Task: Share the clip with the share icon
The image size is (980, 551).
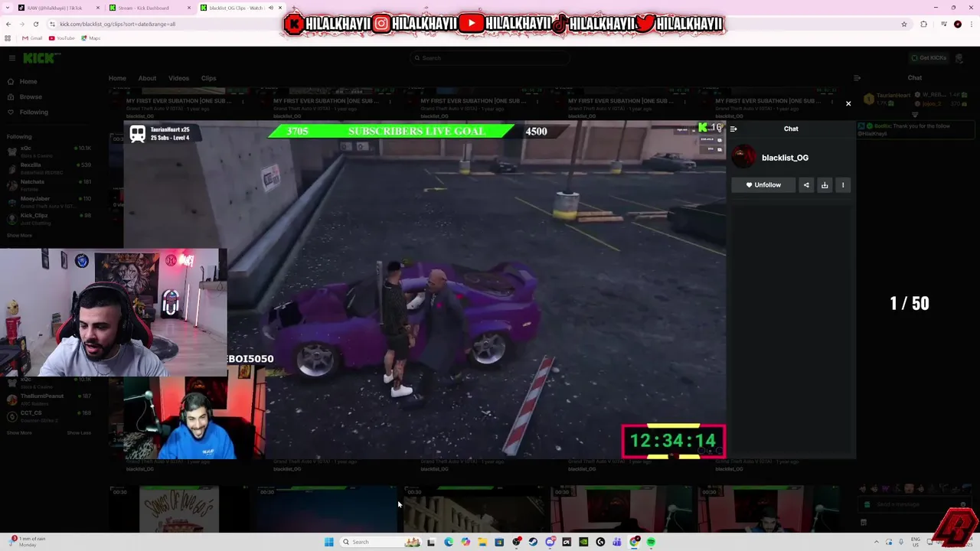Action: (x=806, y=185)
